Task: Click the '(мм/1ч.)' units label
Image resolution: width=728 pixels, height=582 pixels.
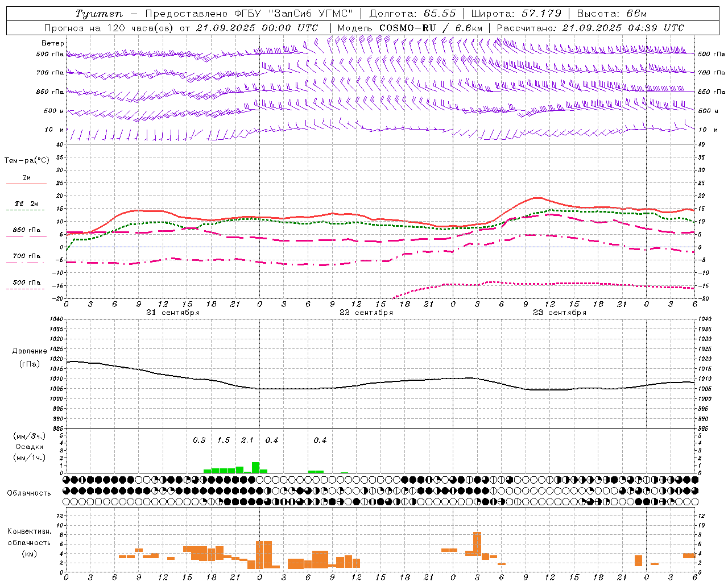Action: [x=30, y=458]
